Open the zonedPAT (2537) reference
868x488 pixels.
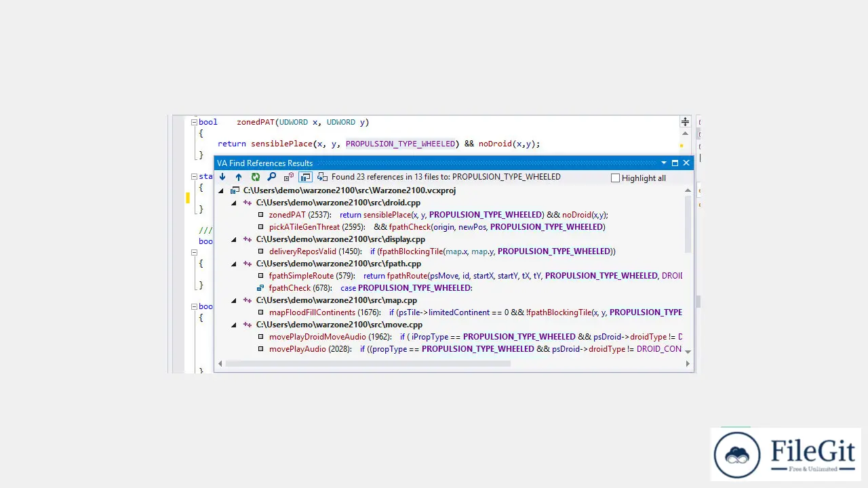coord(438,215)
